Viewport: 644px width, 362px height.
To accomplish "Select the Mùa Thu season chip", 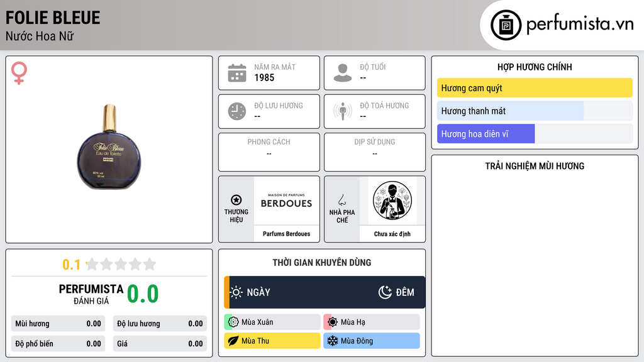I will (x=272, y=341).
